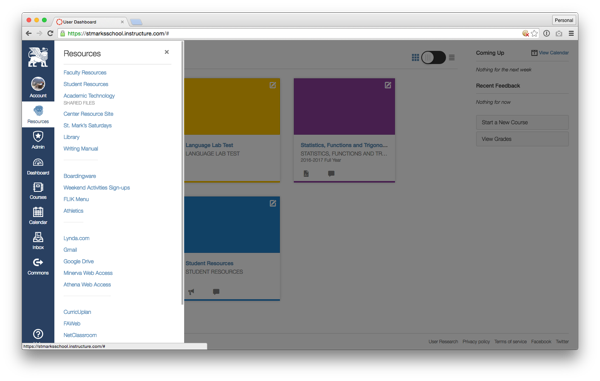Viewport: 600px width, 381px height.
Task: Open CurricUplan link
Action: [77, 312]
